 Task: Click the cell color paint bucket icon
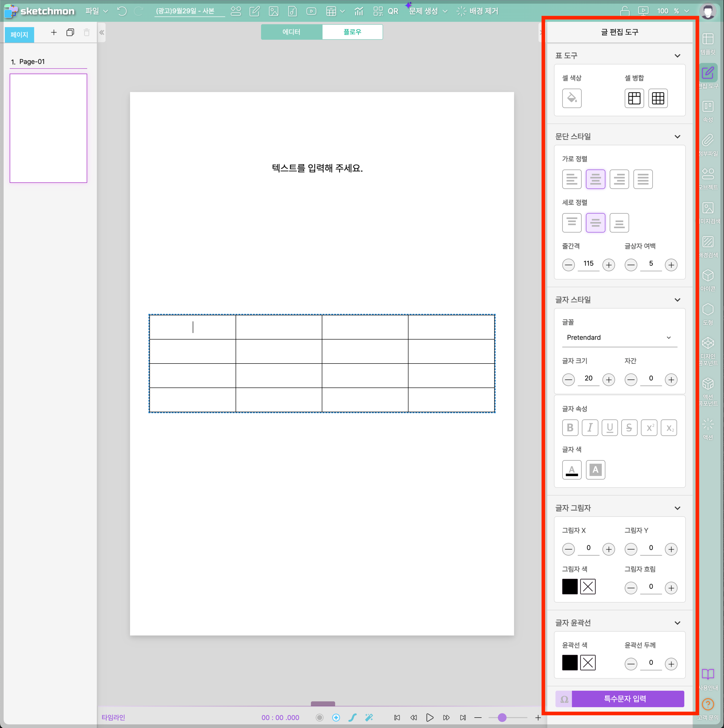pos(571,98)
